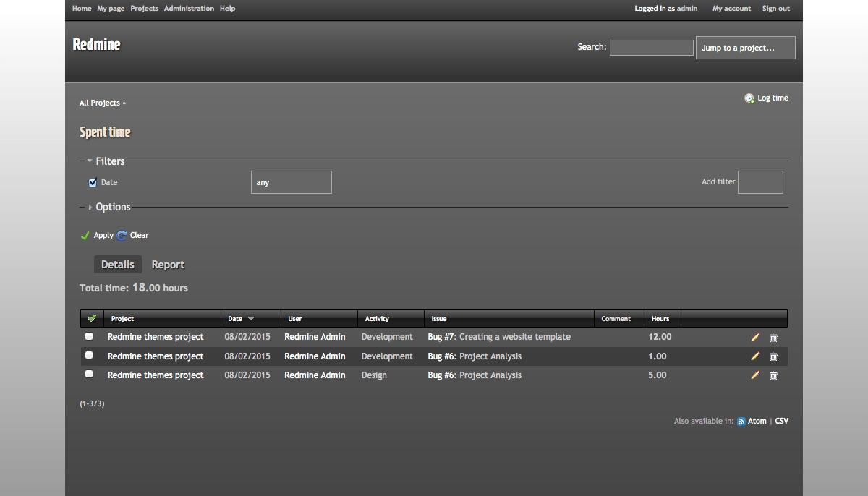This screenshot has width=868, height=496.
Task: Click the Redmine title heading
Action: 96,45
